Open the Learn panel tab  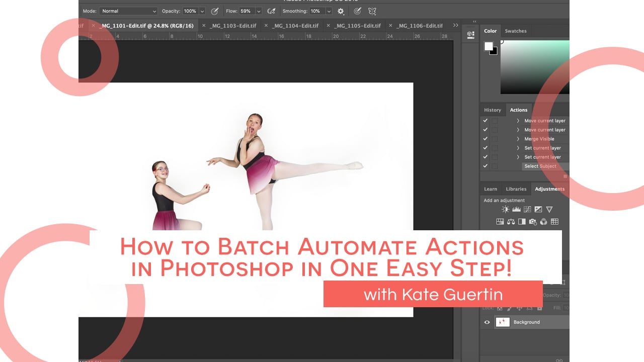click(x=491, y=189)
